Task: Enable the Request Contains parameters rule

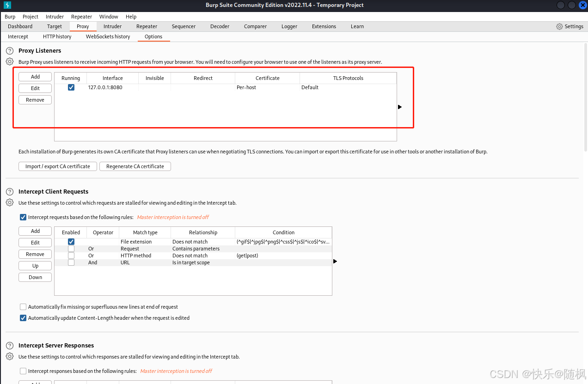Action: point(71,249)
